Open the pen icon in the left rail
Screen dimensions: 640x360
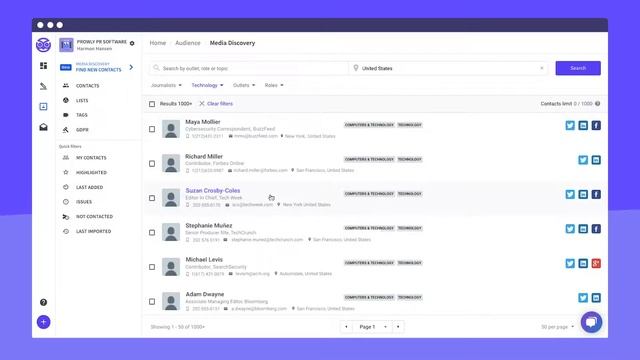coord(43,86)
